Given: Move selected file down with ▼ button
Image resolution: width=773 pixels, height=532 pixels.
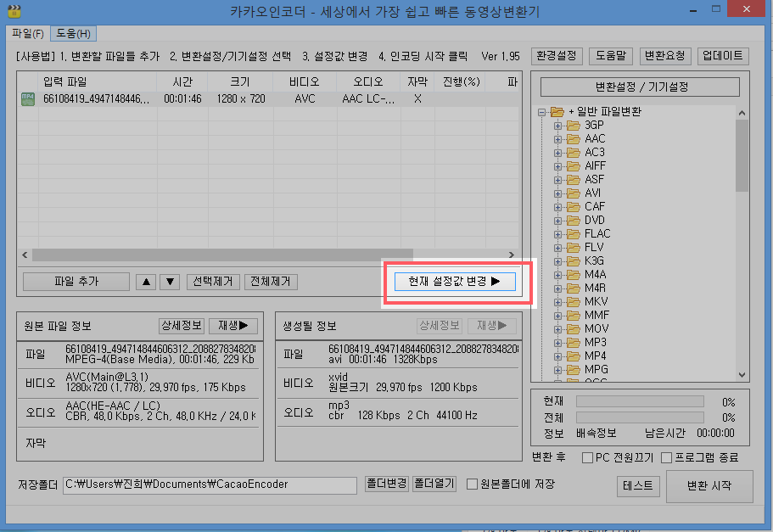Looking at the screenshot, I should click(170, 282).
